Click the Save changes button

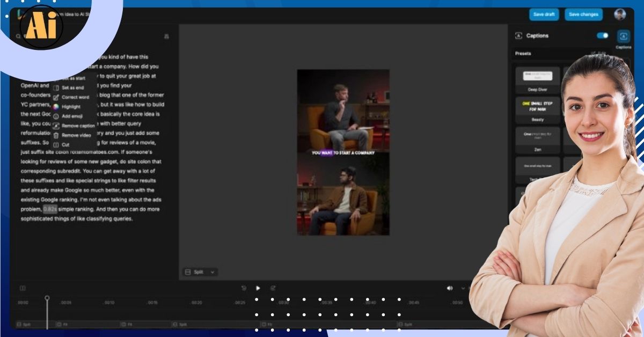click(583, 14)
